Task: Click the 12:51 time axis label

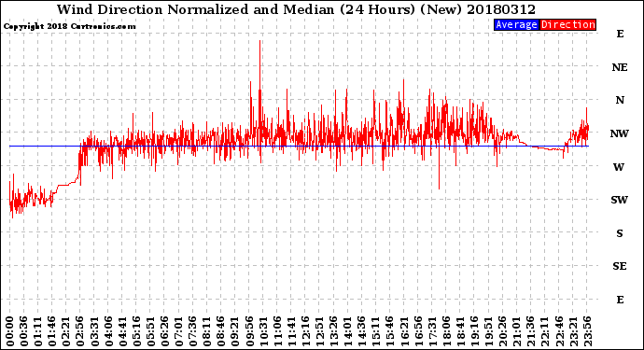Action: [x=319, y=331]
